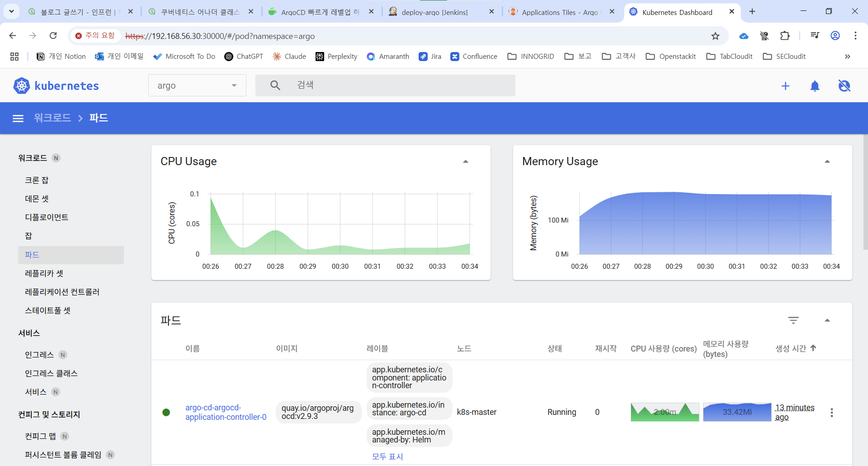
Task: Open the pod row three-dot actions menu
Action: click(x=831, y=412)
